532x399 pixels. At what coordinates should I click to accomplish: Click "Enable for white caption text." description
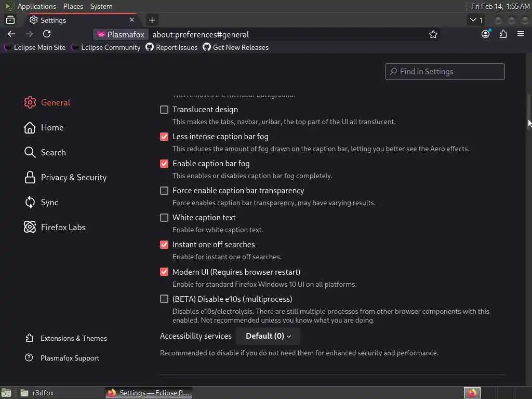pyautogui.click(x=218, y=230)
